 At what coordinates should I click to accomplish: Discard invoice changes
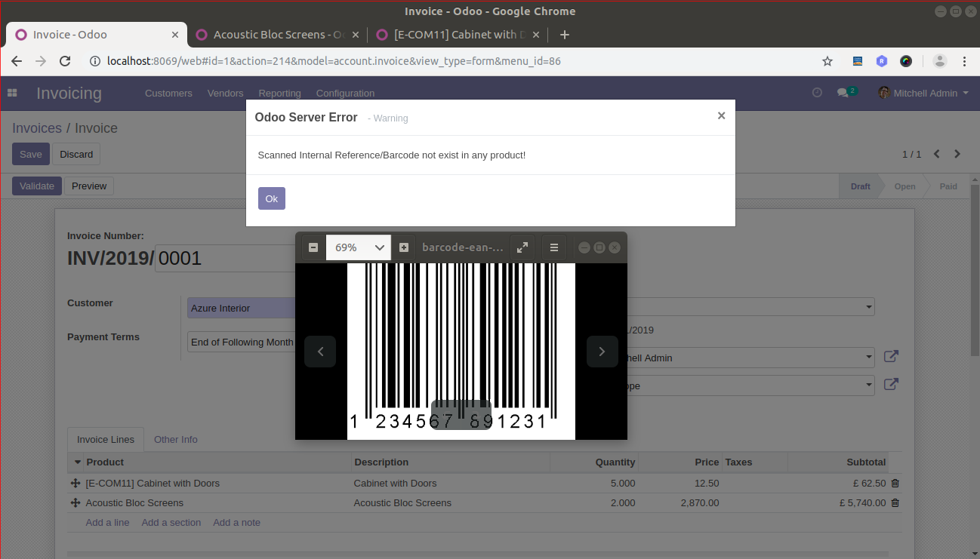pos(76,154)
